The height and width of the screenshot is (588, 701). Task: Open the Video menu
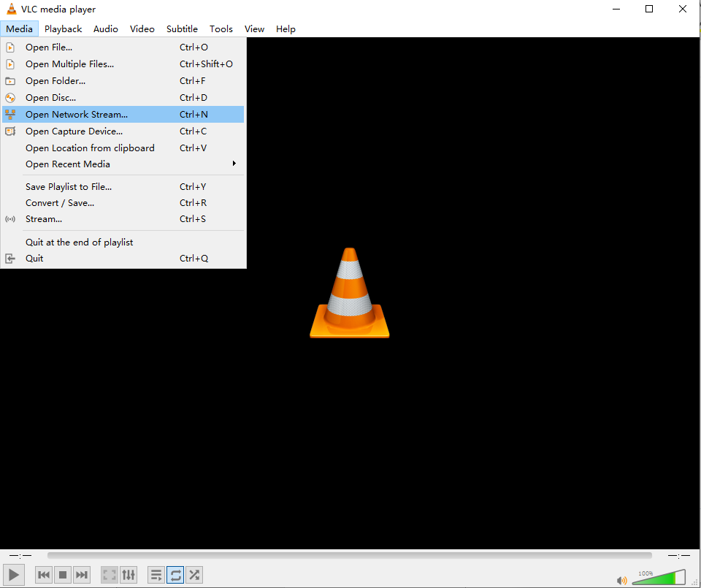[x=142, y=29]
